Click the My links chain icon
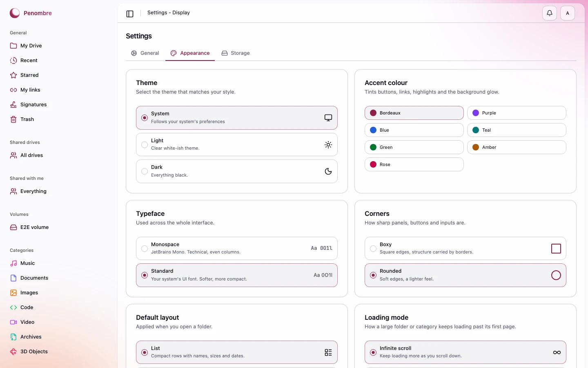The height and width of the screenshot is (368, 588). (13, 90)
